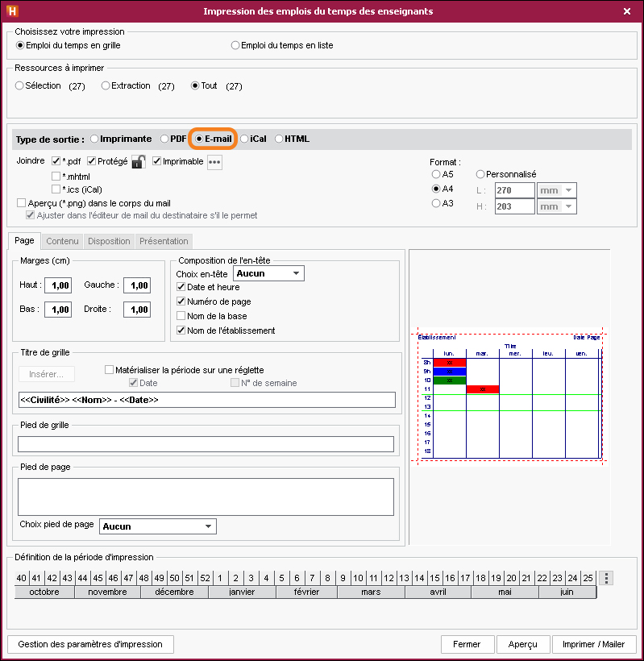Viewport: 644px width, 661px height.
Task: Select week 10 on the period ruler
Action: click(358, 578)
